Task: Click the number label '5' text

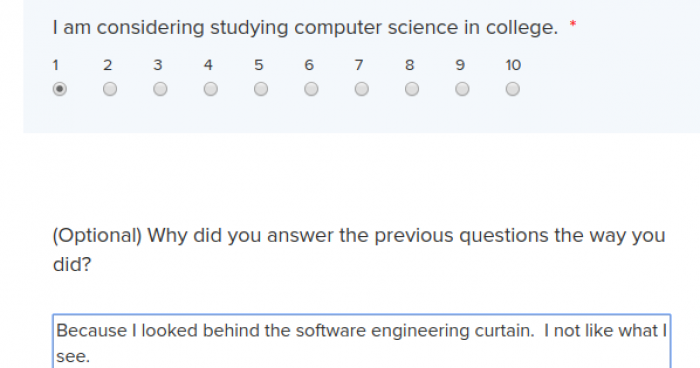Action: point(259,65)
